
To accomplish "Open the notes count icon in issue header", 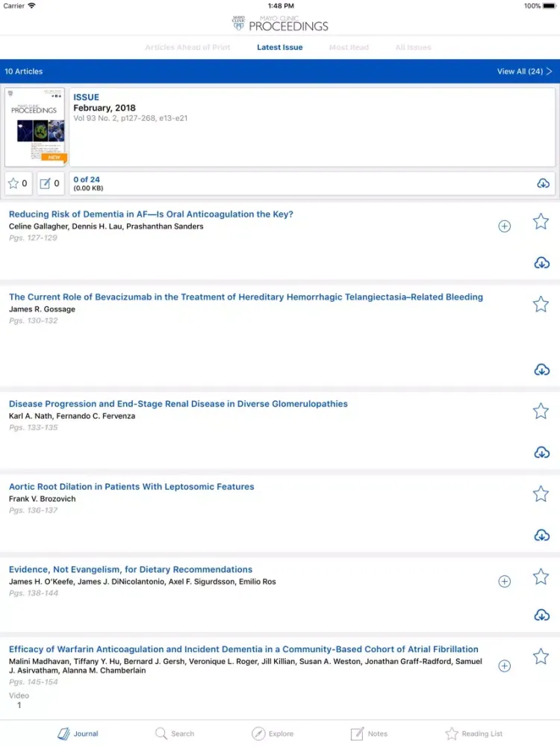I will coord(50,184).
